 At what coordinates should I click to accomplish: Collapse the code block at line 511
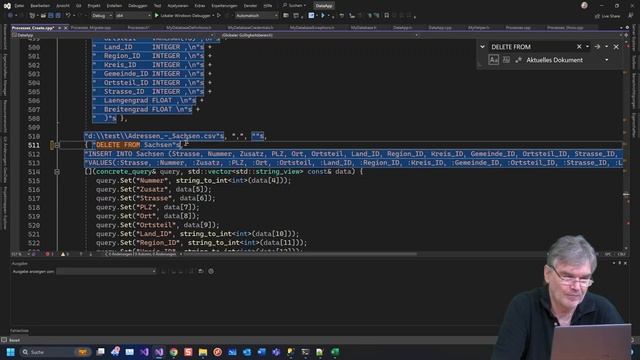[57, 145]
